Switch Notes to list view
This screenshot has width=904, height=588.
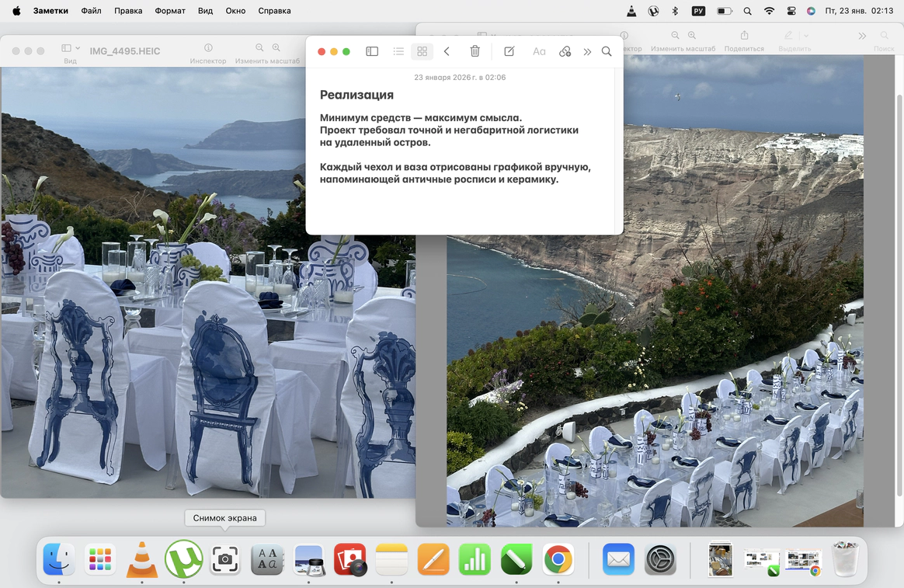pyautogui.click(x=398, y=51)
